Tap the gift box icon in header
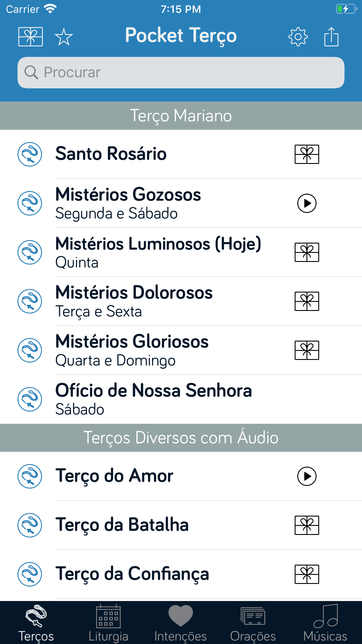 pos(31,37)
